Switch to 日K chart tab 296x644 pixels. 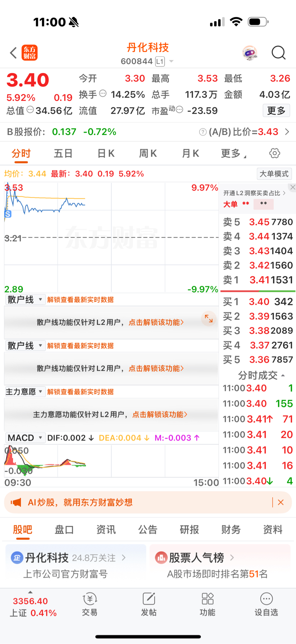[x=106, y=154]
